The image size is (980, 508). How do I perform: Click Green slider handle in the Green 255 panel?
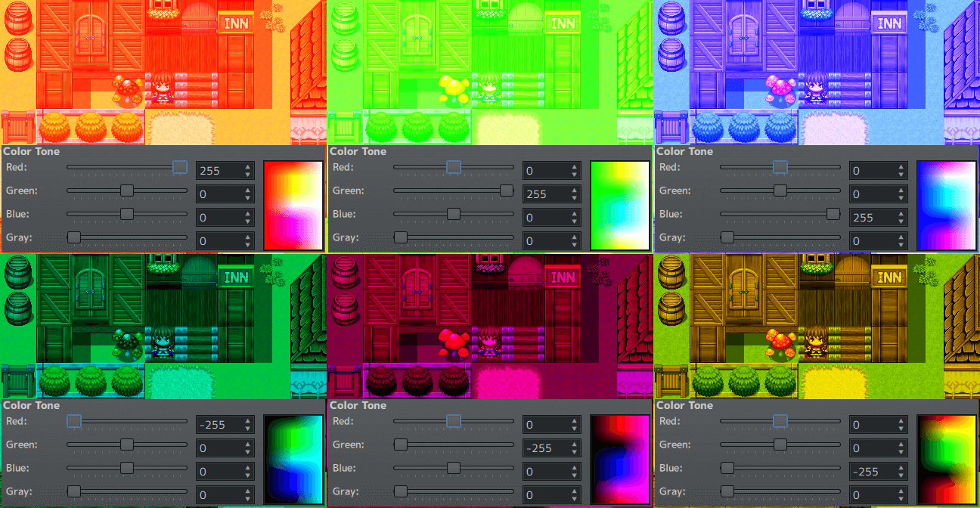point(507,190)
